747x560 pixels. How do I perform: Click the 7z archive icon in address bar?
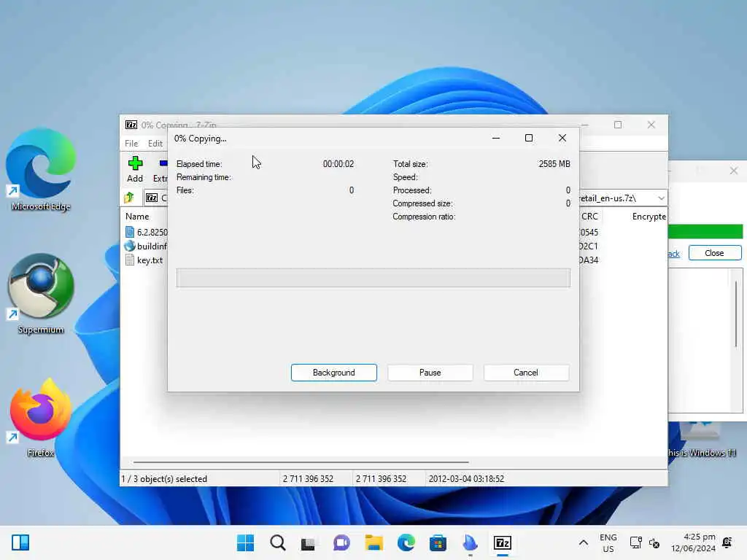tap(152, 197)
